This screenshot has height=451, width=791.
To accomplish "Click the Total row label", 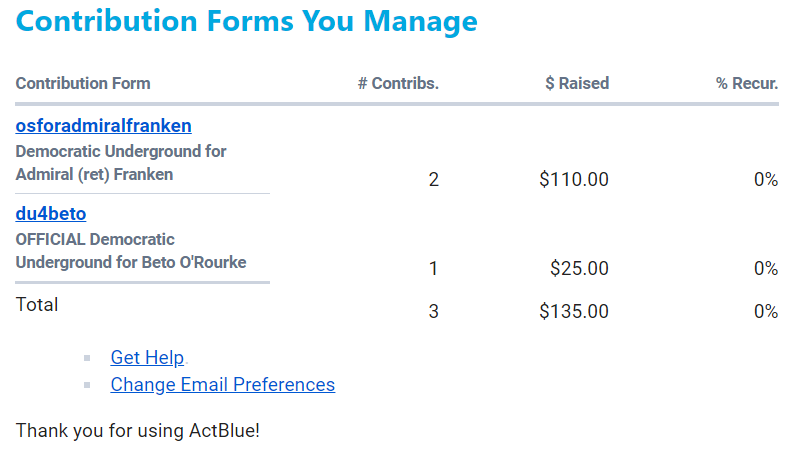I will click(37, 305).
